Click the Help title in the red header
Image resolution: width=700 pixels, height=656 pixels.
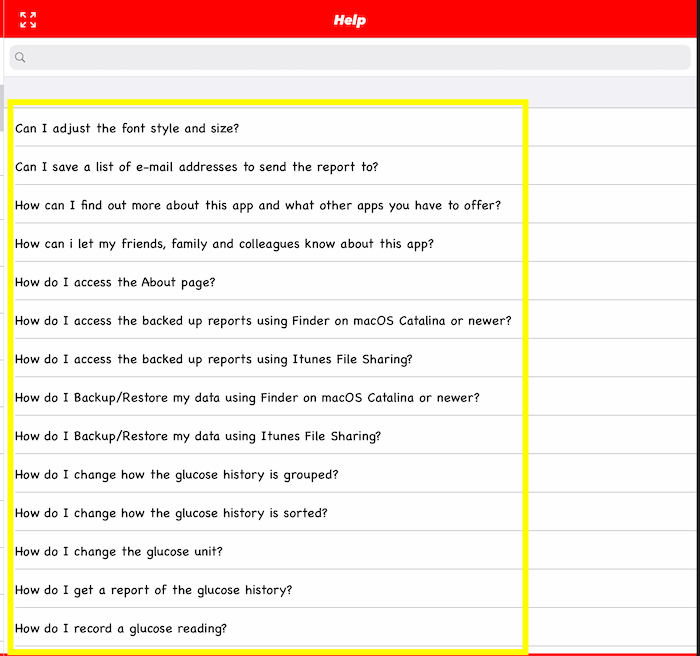tap(349, 20)
